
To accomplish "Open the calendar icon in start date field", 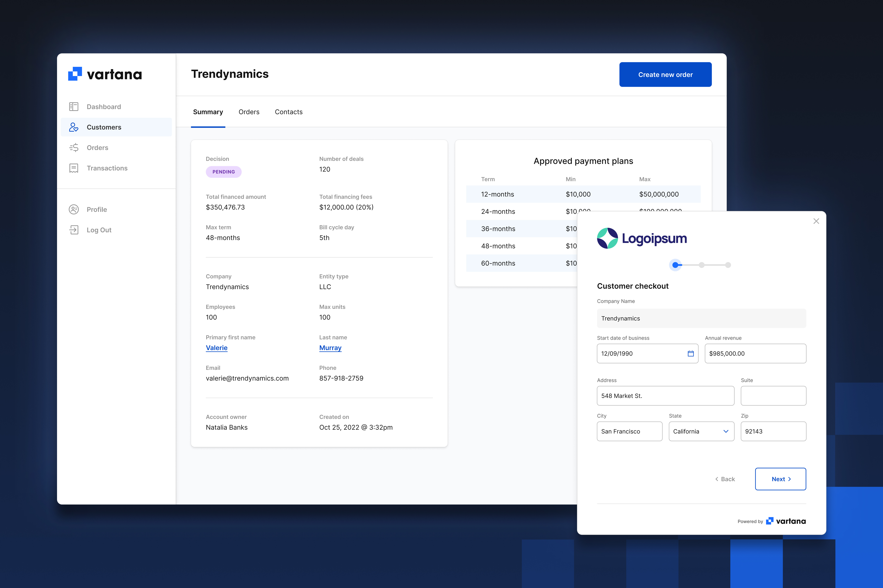I will (691, 354).
